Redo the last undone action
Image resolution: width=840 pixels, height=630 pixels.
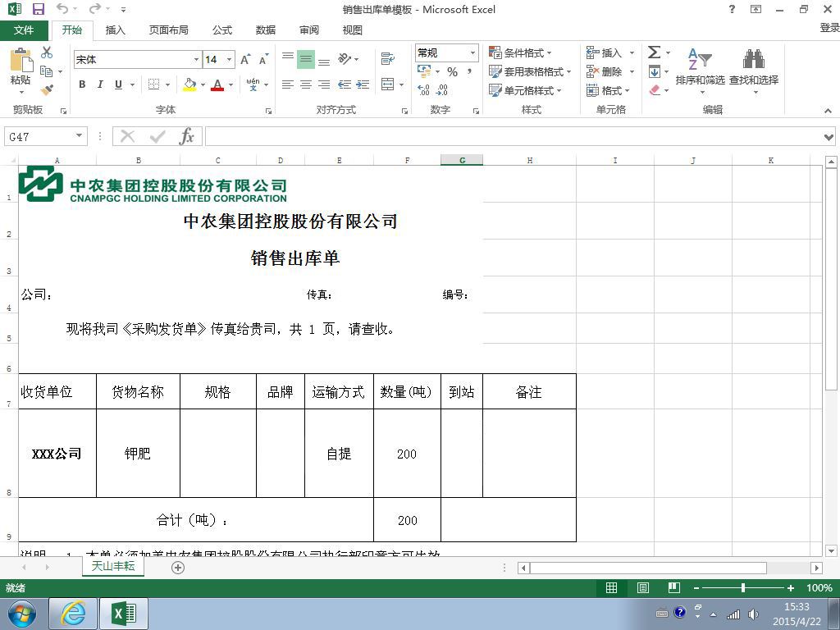(95, 9)
